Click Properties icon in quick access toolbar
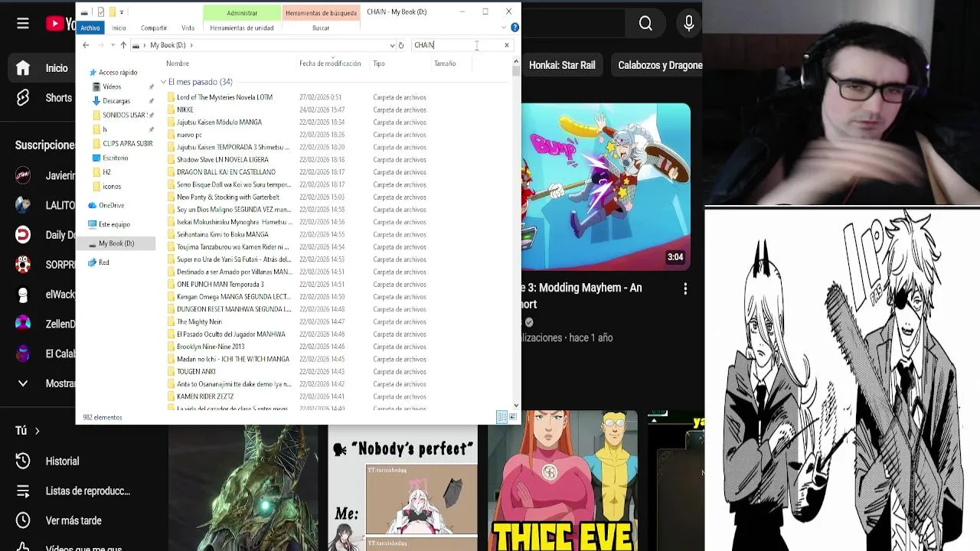Image resolution: width=980 pixels, height=551 pixels. click(x=100, y=12)
